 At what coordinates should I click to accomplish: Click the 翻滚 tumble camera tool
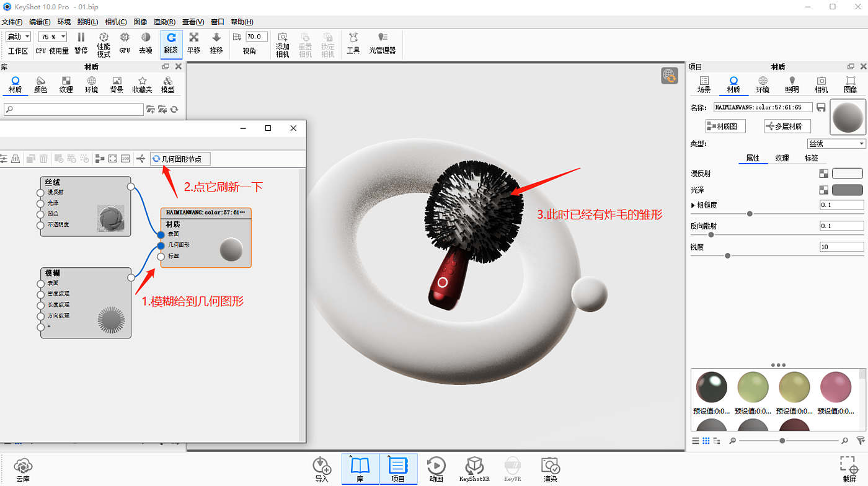click(x=170, y=43)
